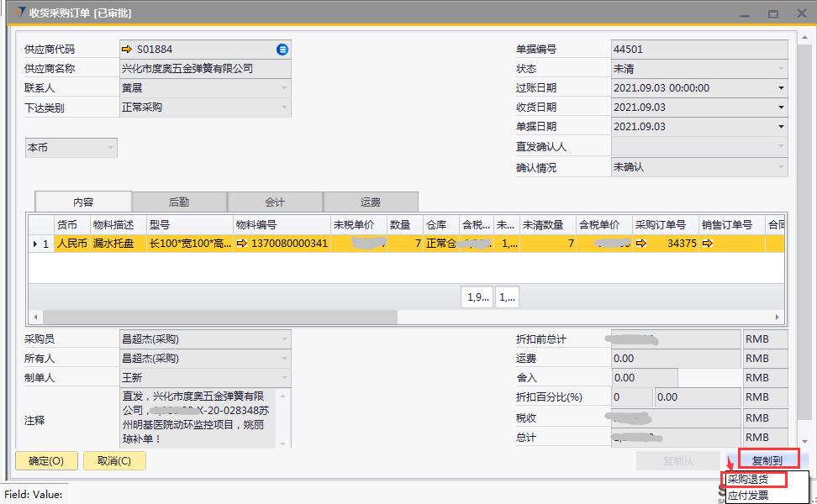
Task: Click the left arrow of the grid's horizontal scrollbar
Action: 34,318
